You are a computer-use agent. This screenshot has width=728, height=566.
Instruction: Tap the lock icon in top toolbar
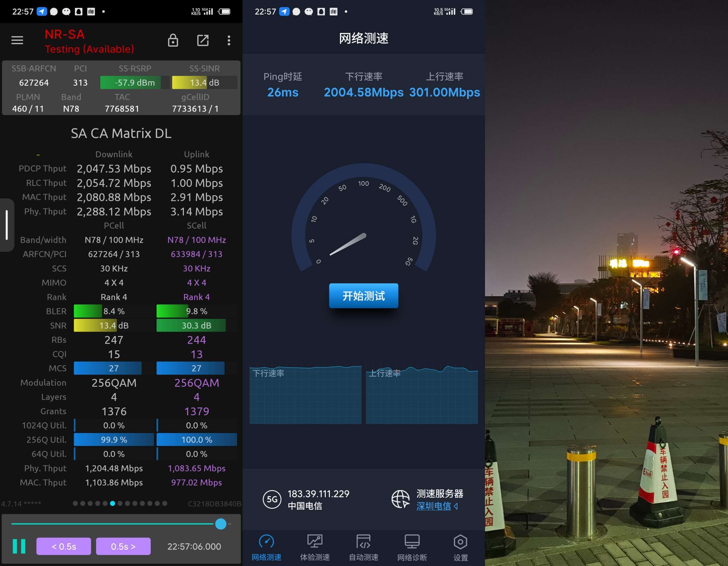pos(173,40)
